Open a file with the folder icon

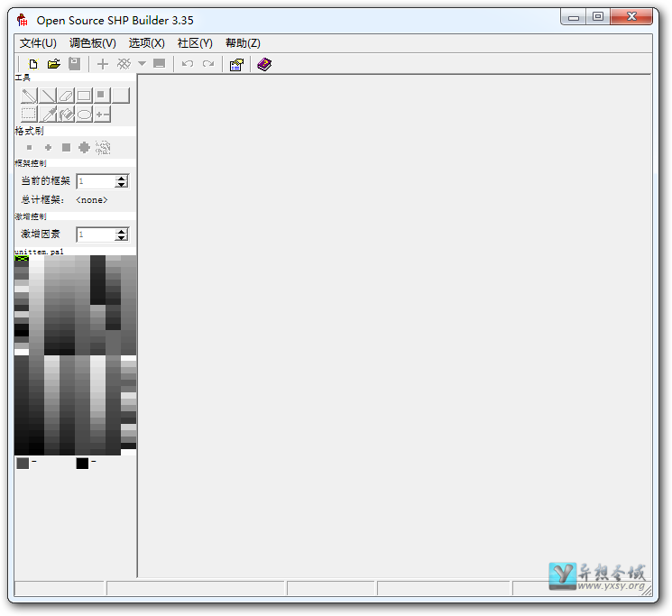(54, 64)
